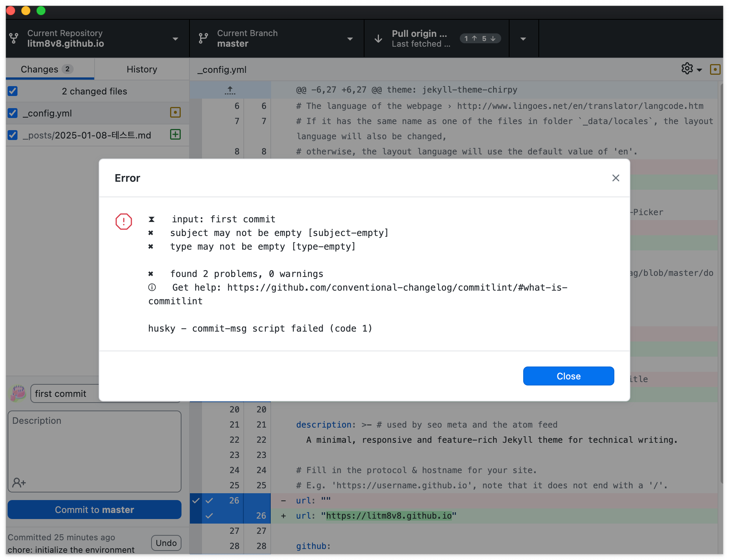
Task: Click the repository icon beside Current Repository
Action: tap(14, 38)
